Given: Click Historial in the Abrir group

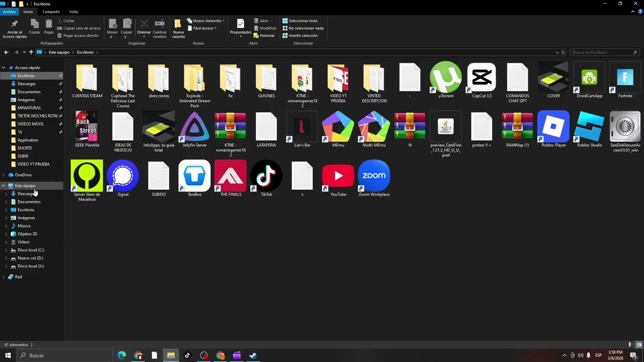Looking at the screenshot, I should click(x=264, y=36).
